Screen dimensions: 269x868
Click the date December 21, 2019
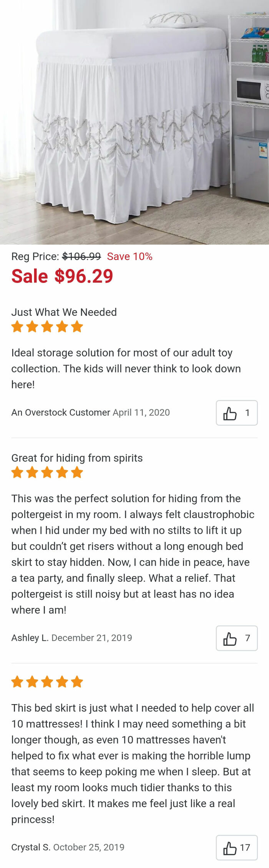click(93, 638)
